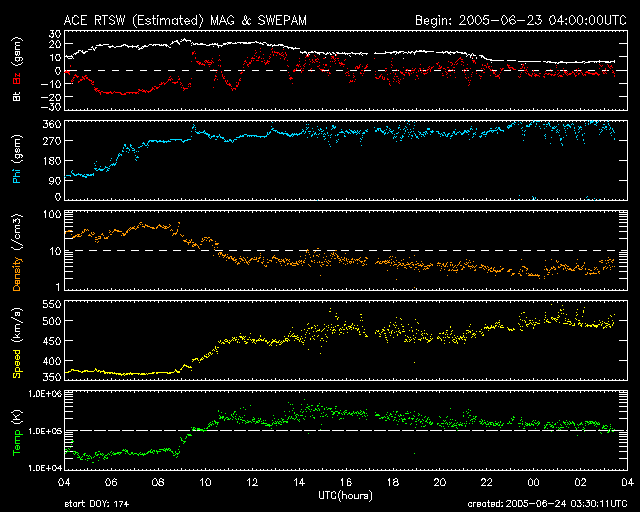Click the 'start DOY: 174' text
The width and height of the screenshot is (640, 512).
97,504
